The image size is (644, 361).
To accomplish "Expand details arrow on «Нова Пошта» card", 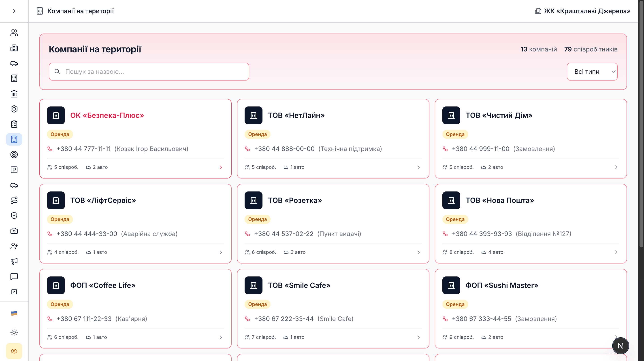I will [x=616, y=252].
